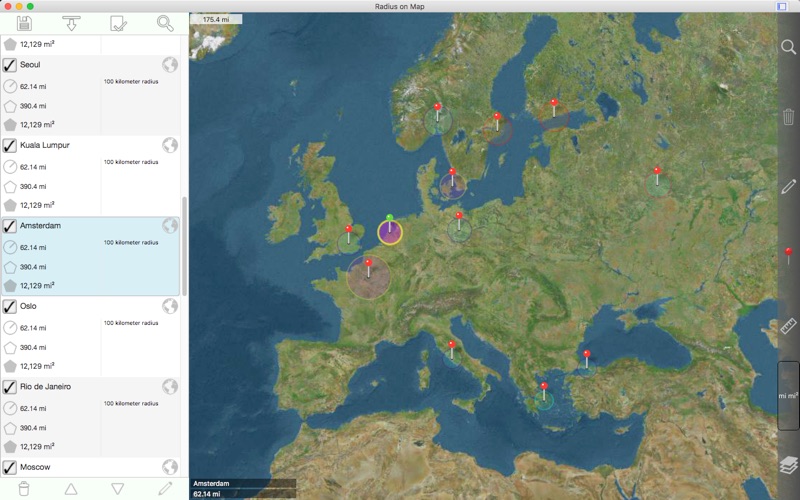Move selected item up with triangle arrow
The height and width of the screenshot is (500, 800).
click(x=71, y=489)
